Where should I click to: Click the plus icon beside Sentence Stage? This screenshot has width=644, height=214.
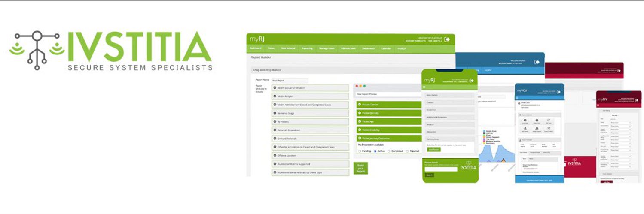(275, 113)
